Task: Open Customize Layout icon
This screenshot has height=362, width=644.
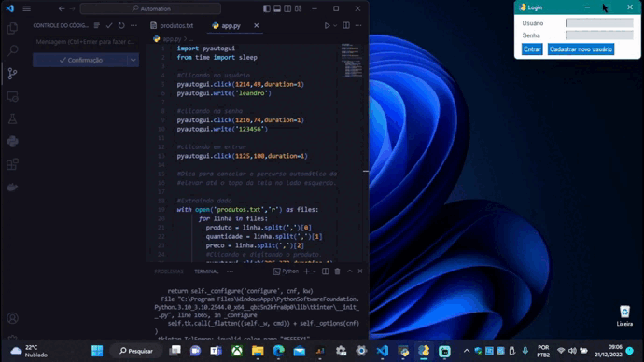Action: coord(299,8)
